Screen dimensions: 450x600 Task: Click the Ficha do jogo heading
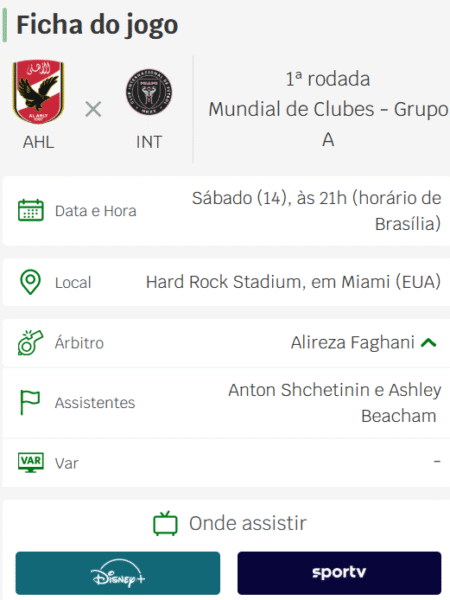pos(97,25)
